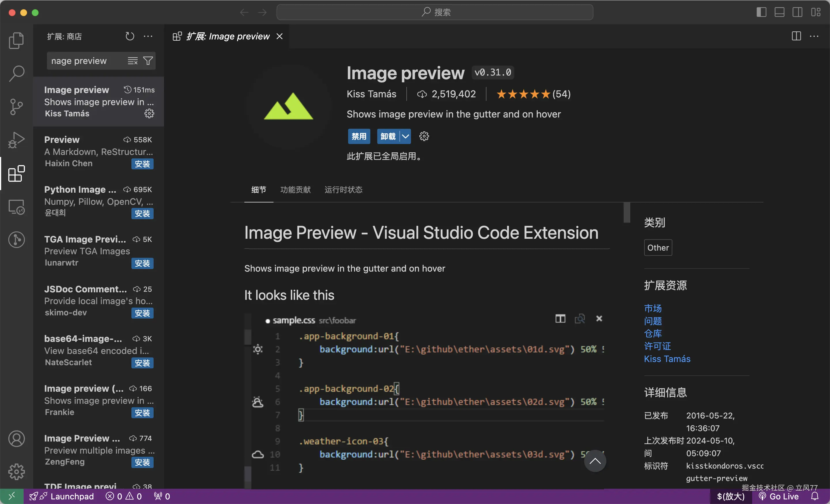Click the extension details page scrollbar

(x=627, y=213)
